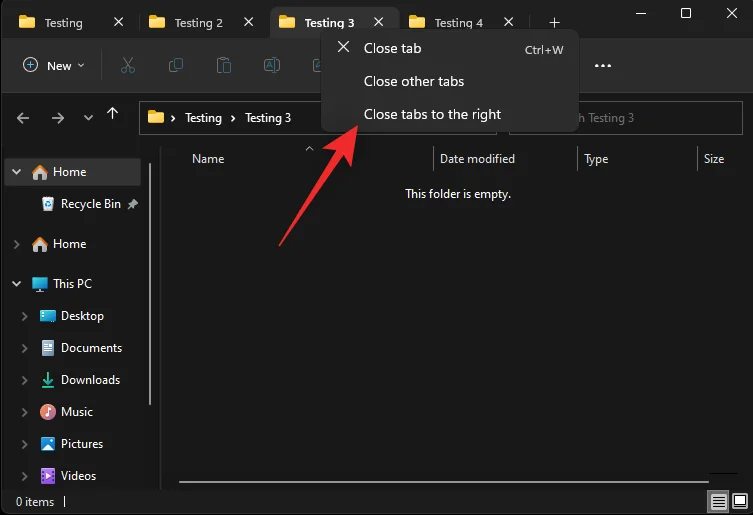753x515 pixels.
Task: Open recent locations chevron dropdown
Action: point(86,117)
